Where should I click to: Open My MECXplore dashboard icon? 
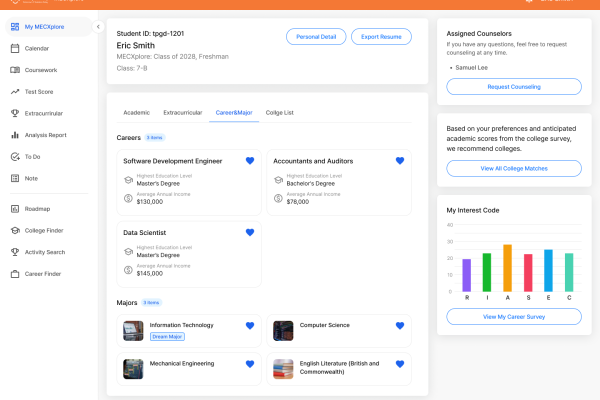[15, 26]
